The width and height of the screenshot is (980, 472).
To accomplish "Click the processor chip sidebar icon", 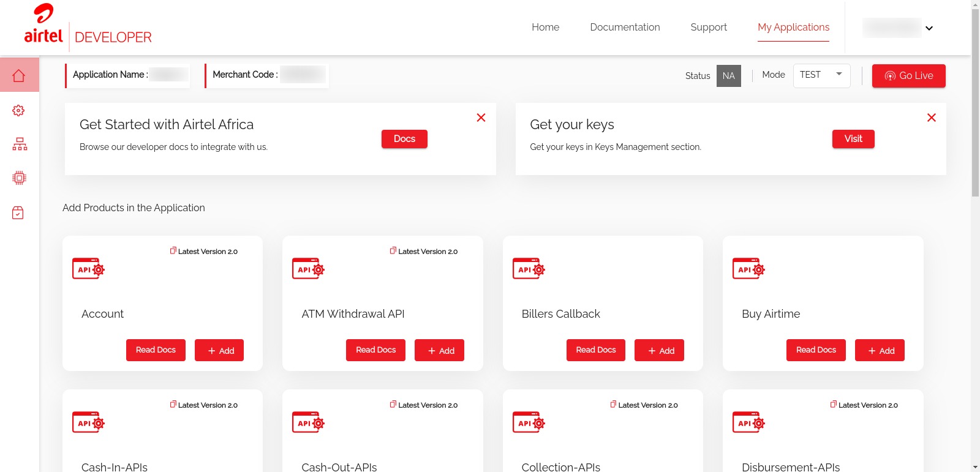I will tap(19, 178).
